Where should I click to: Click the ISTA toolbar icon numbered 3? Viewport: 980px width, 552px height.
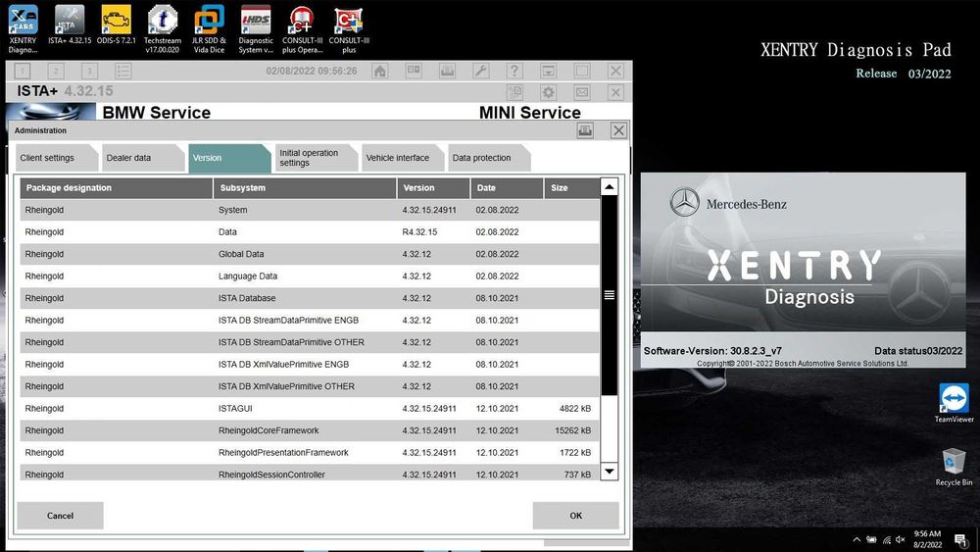(x=89, y=72)
